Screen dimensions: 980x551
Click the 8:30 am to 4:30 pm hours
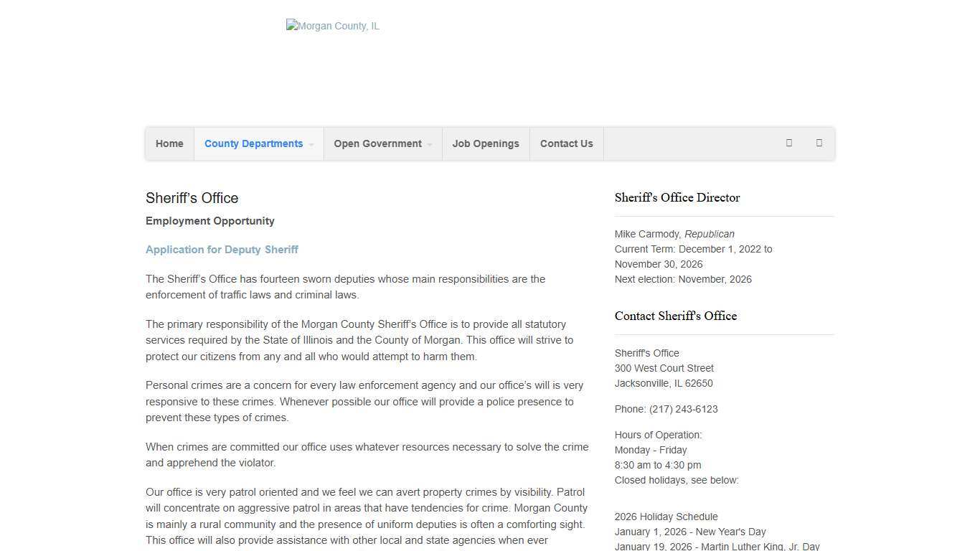click(657, 465)
